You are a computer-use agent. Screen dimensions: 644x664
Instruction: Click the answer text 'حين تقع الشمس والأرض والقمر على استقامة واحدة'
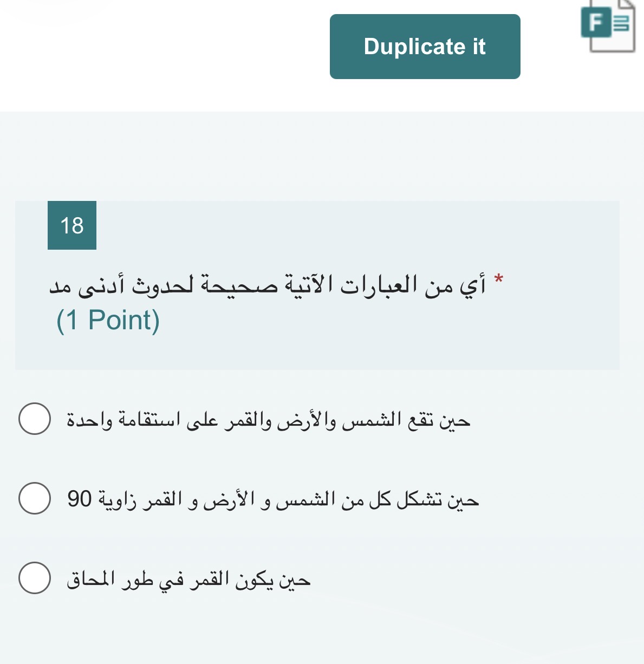[268, 420]
